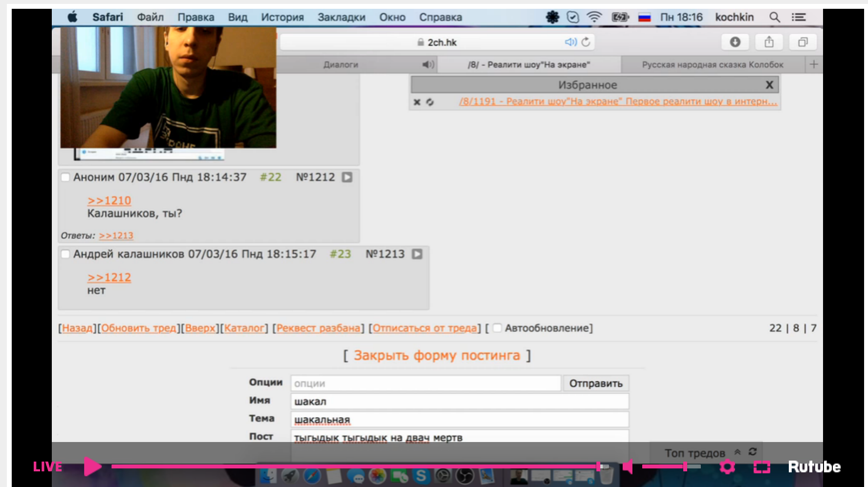Screen dimensions: 868x487
Task: Open the Справка menu
Action: (x=440, y=17)
